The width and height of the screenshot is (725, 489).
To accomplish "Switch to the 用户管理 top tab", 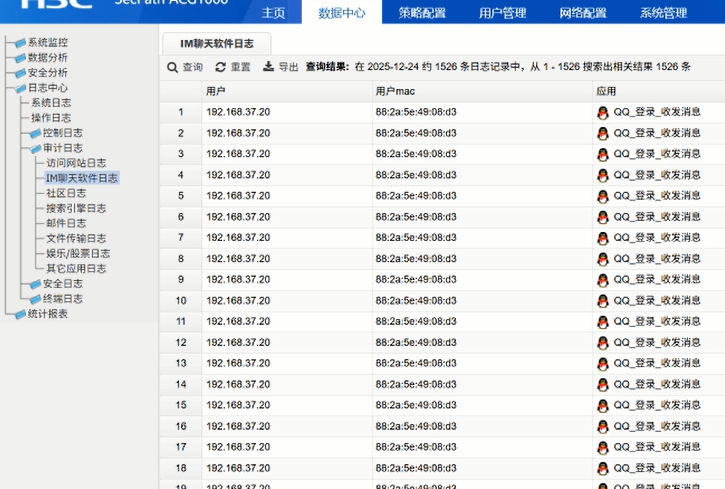I will pos(502,13).
